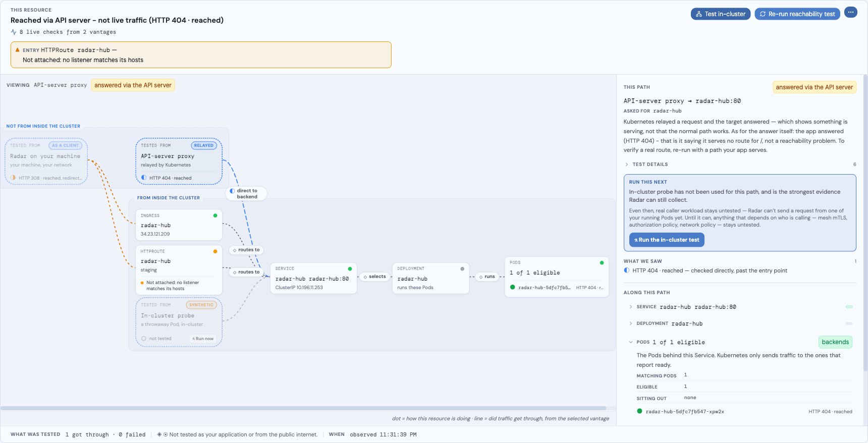Click the 'observed 11:31:39 PM' timestamp
Image resolution: width=868 pixels, height=443 pixels.
pos(383,434)
